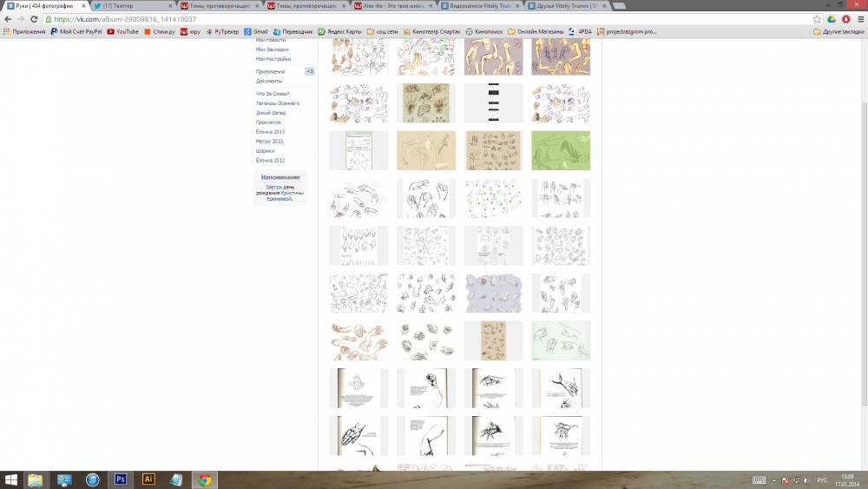Open the lavender background hands thumbnail
The image size is (868, 489).
pos(494,293)
